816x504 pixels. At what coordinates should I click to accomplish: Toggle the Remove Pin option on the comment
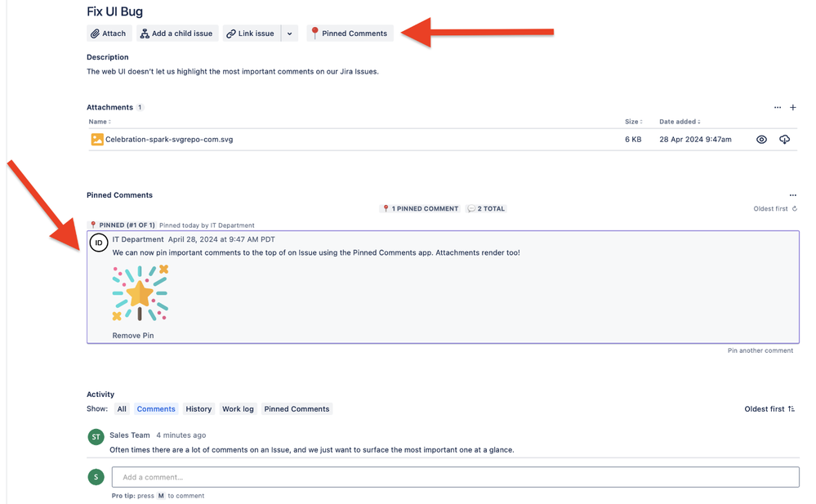coord(133,335)
